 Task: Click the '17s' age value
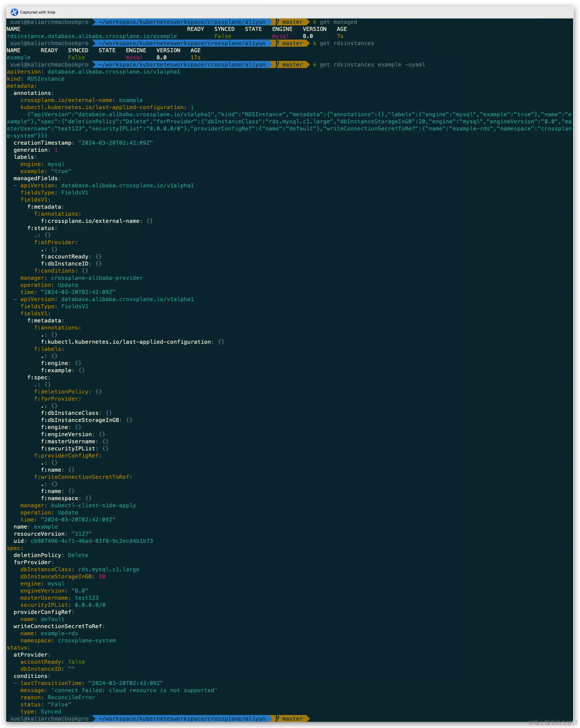(195, 57)
